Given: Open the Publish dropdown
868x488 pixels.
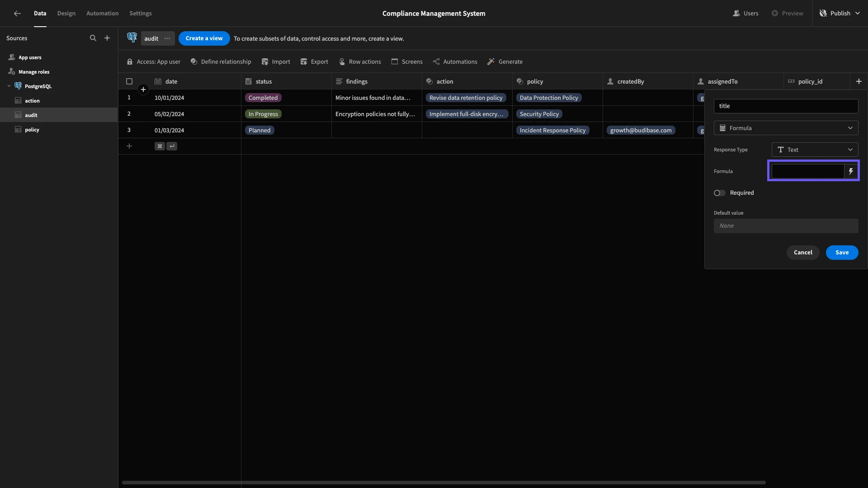Looking at the screenshot, I should 840,14.
